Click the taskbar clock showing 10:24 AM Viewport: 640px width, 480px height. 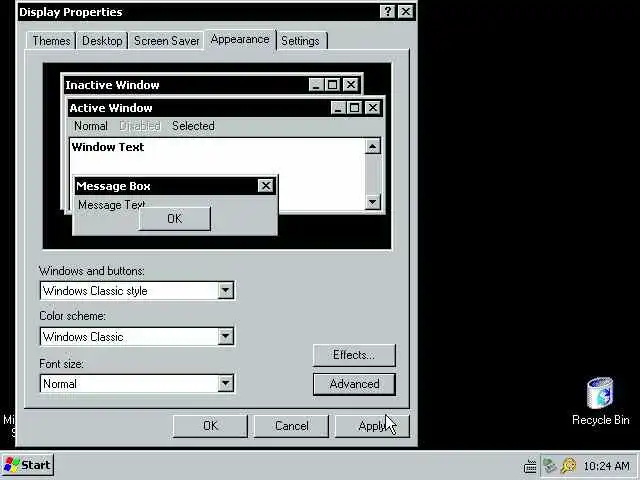pos(606,466)
